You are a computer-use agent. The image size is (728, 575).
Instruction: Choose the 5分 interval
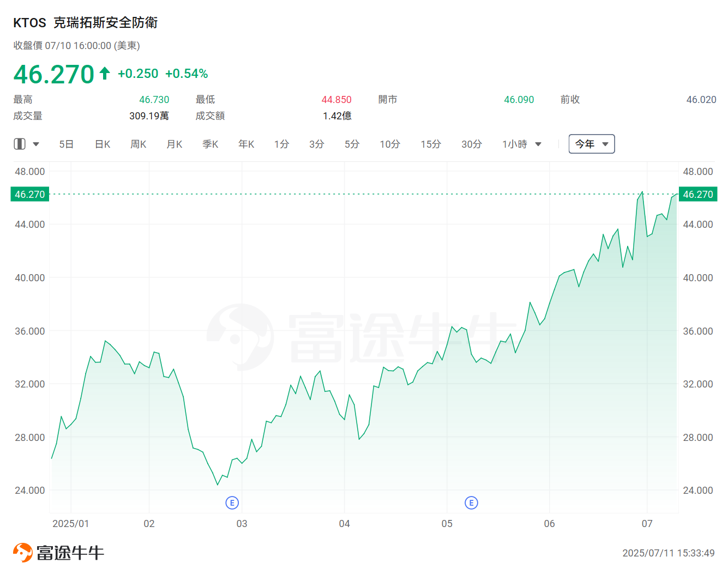point(352,144)
